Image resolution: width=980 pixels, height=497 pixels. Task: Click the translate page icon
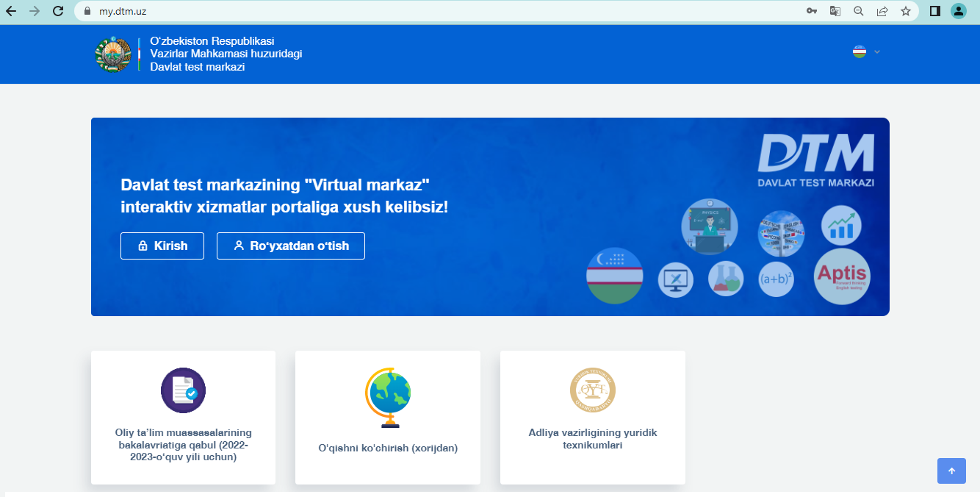pyautogui.click(x=835, y=11)
